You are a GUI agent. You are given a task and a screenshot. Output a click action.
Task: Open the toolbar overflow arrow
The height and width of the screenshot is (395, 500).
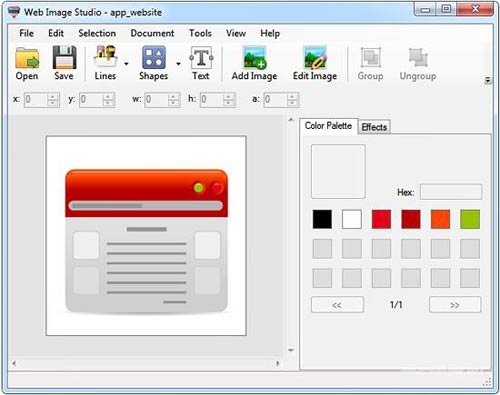pos(488,80)
